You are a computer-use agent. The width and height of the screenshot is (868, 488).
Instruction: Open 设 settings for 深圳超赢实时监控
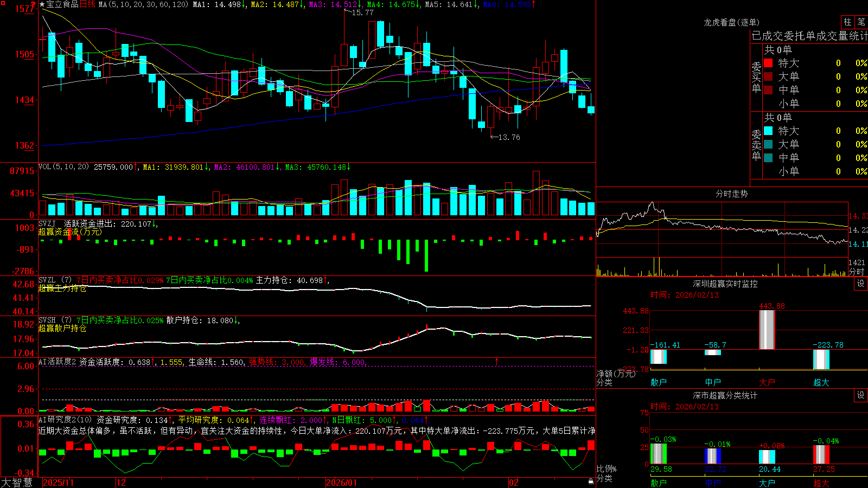(861, 284)
